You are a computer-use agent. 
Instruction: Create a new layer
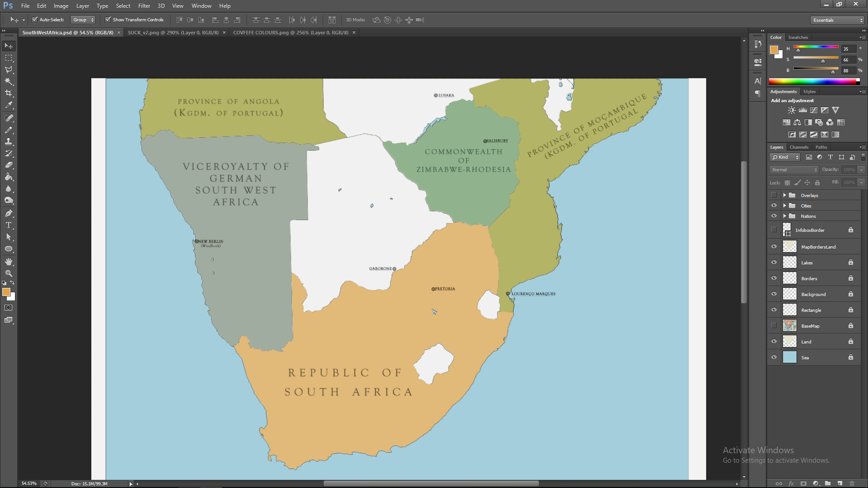click(840, 483)
